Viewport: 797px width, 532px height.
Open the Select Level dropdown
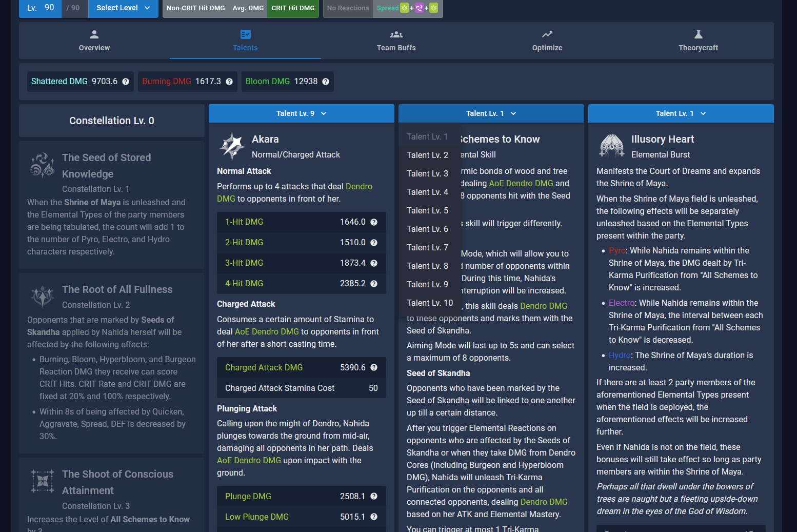pyautogui.click(x=123, y=9)
